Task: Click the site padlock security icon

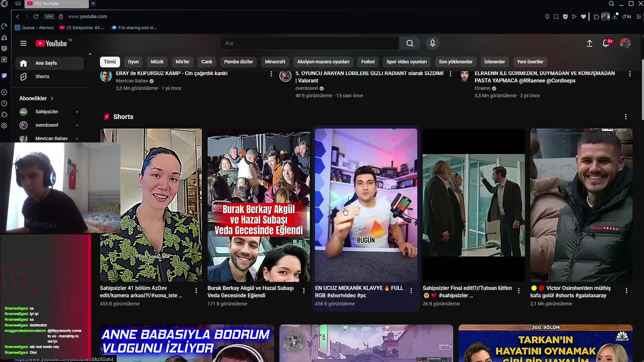Action: [x=62, y=17]
